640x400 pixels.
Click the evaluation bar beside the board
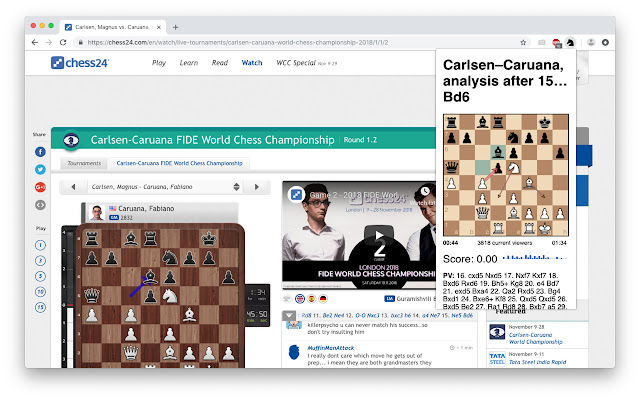[69, 298]
